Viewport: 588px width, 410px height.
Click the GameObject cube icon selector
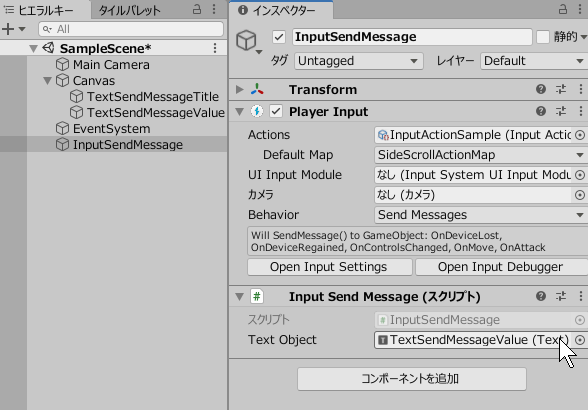pyautogui.click(x=247, y=41)
